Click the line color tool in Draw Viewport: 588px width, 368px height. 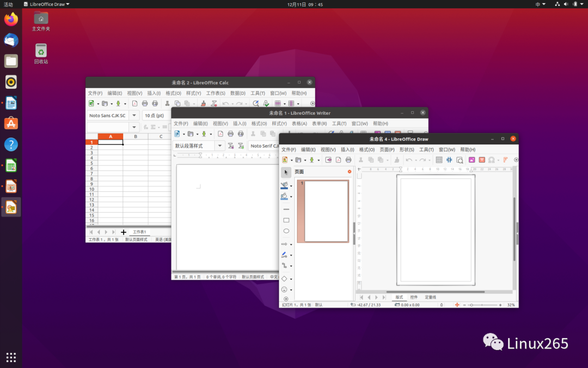(284, 185)
